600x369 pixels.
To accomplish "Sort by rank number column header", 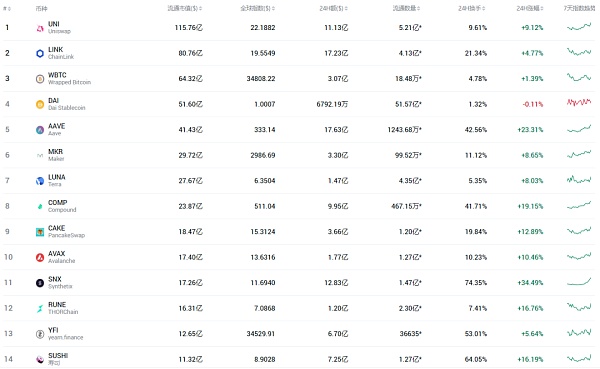I will 7,8.
